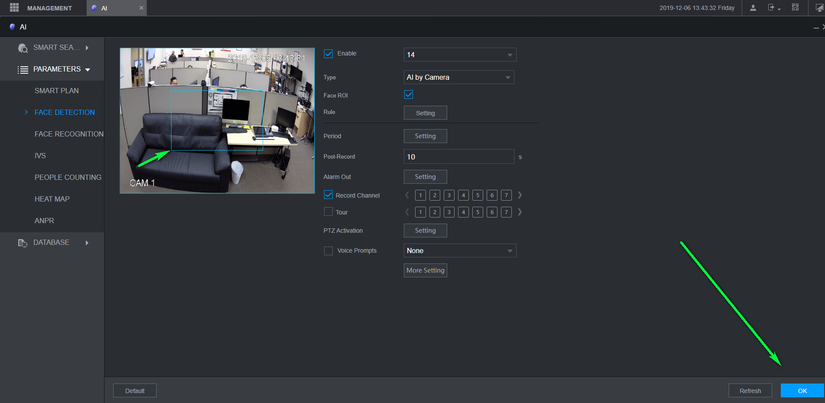Go to previous Tour channel page arrow
The width and height of the screenshot is (825, 403).
pyautogui.click(x=407, y=212)
